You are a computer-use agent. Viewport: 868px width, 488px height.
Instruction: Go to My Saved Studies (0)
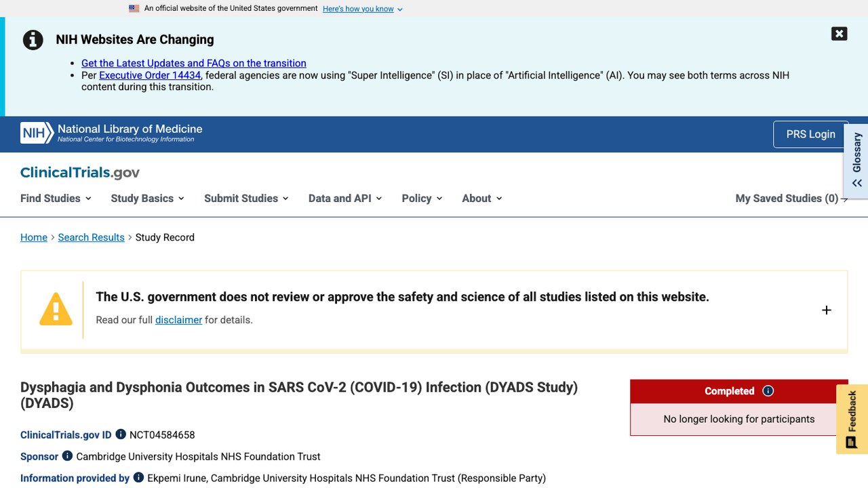791,199
